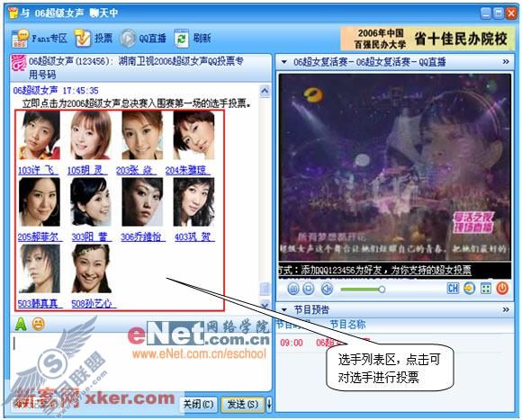522x420 pixels.
Task: Toggle fullscreen grid icon on player
Action: (486, 289)
